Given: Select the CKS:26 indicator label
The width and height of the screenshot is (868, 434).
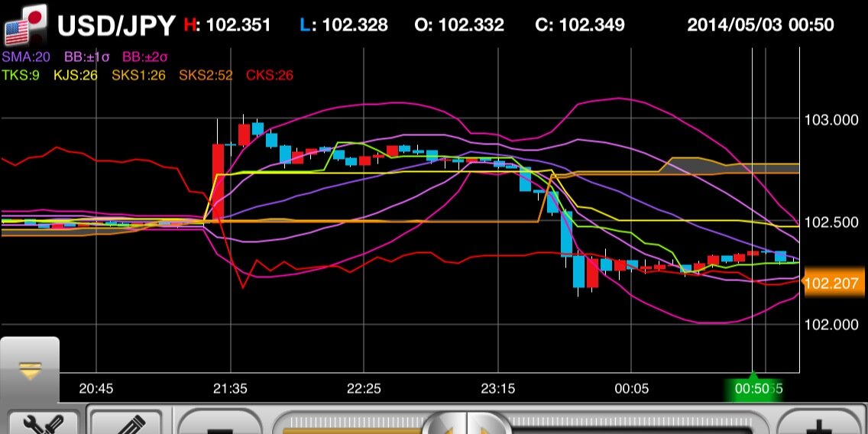Looking at the screenshot, I should click(x=270, y=75).
